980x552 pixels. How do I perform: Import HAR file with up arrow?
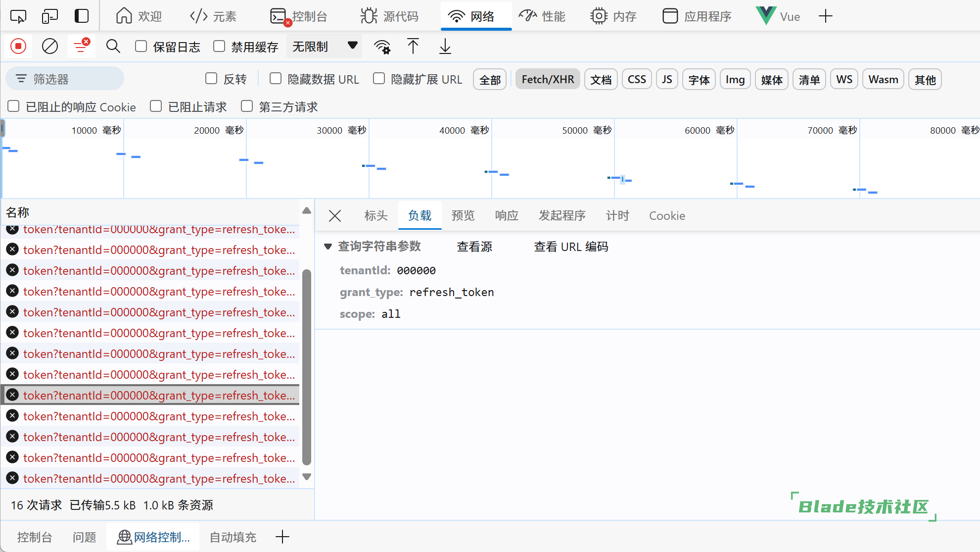pos(413,47)
